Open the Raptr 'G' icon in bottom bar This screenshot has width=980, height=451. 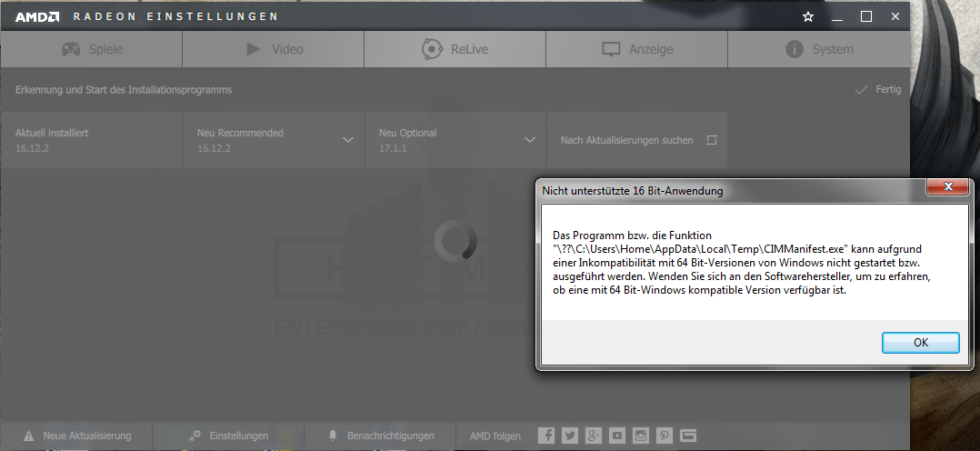tap(688, 436)
